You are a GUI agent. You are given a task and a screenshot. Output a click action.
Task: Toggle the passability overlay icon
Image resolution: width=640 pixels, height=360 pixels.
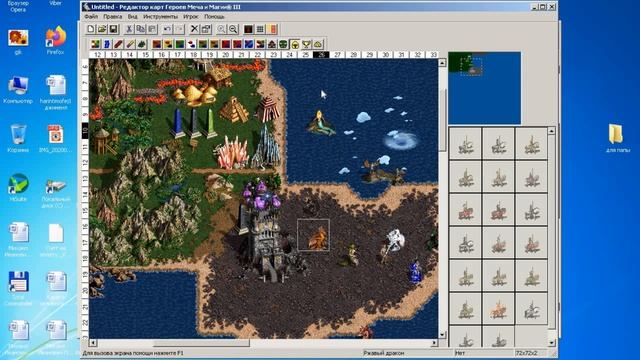272,29
